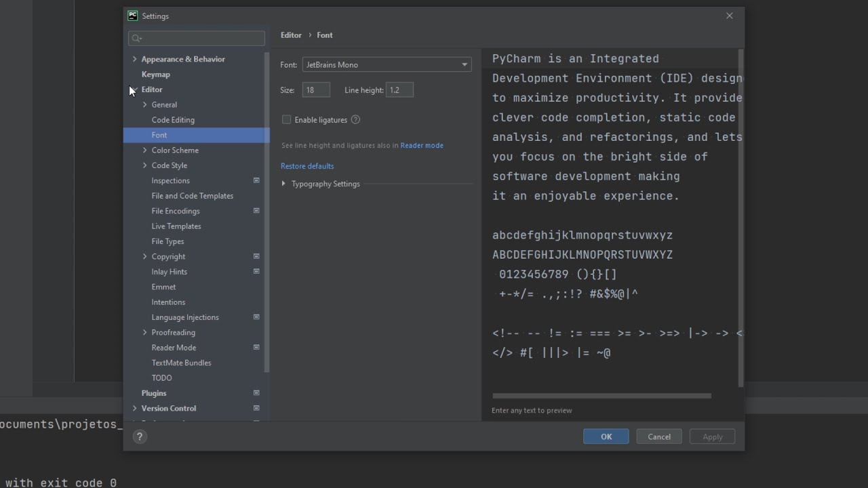868x488 pixels.
Task: Click the settings tree vertical scrollbar
Action: click(x=267, y=212)
